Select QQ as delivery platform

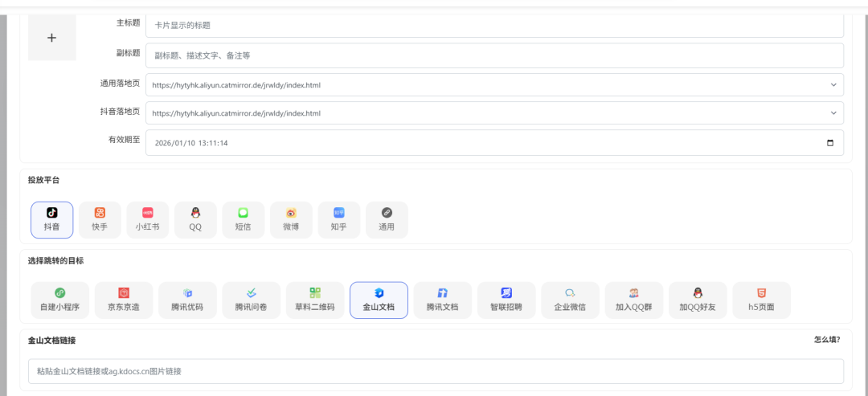pyautogui.click(x=195, y=219)
